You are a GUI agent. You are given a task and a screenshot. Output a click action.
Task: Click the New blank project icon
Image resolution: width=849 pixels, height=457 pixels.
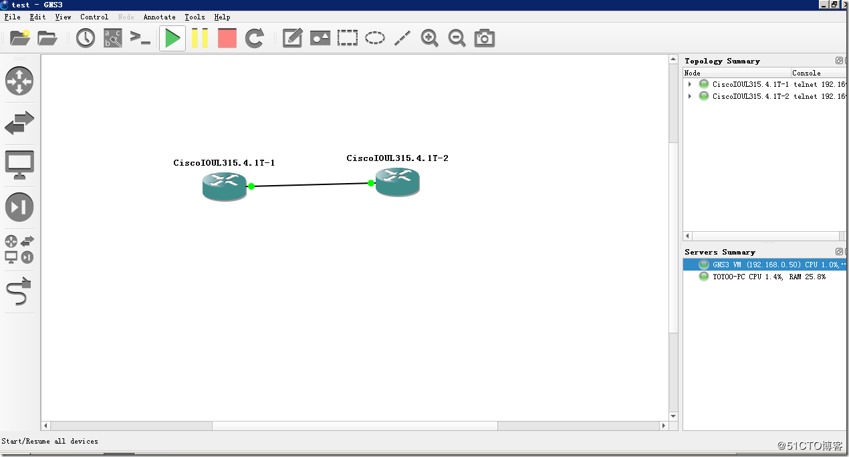tap(19, 38)
